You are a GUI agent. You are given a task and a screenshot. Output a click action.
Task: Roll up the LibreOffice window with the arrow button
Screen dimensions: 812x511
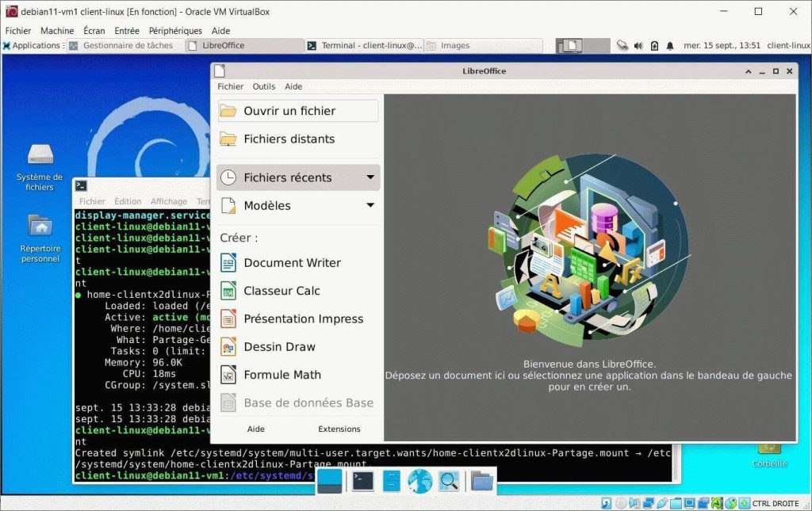(x=749, y=71)
